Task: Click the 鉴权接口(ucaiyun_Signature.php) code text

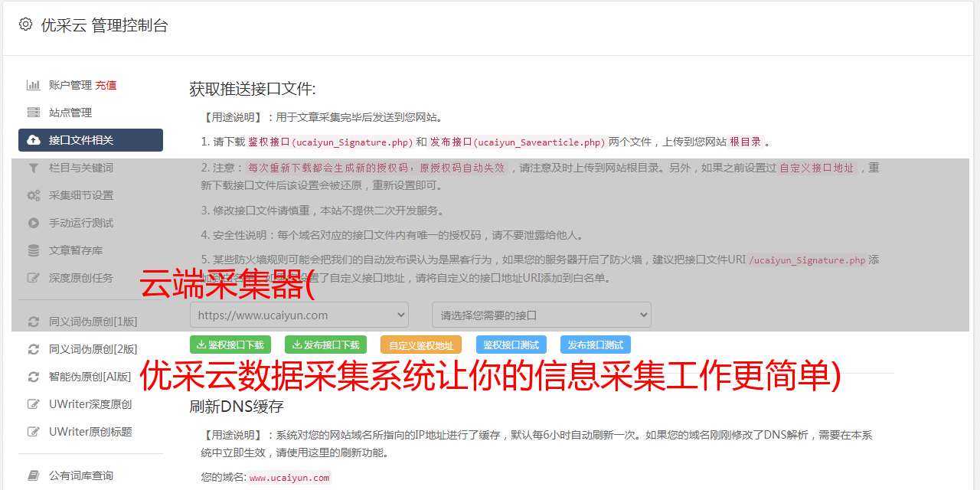Action: 331,142
